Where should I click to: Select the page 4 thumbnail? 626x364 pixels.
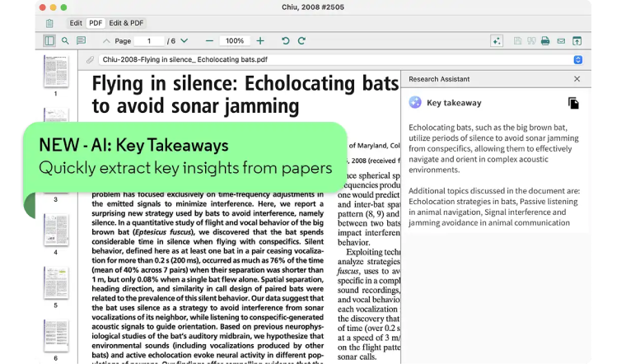click(x=56, y=230)
